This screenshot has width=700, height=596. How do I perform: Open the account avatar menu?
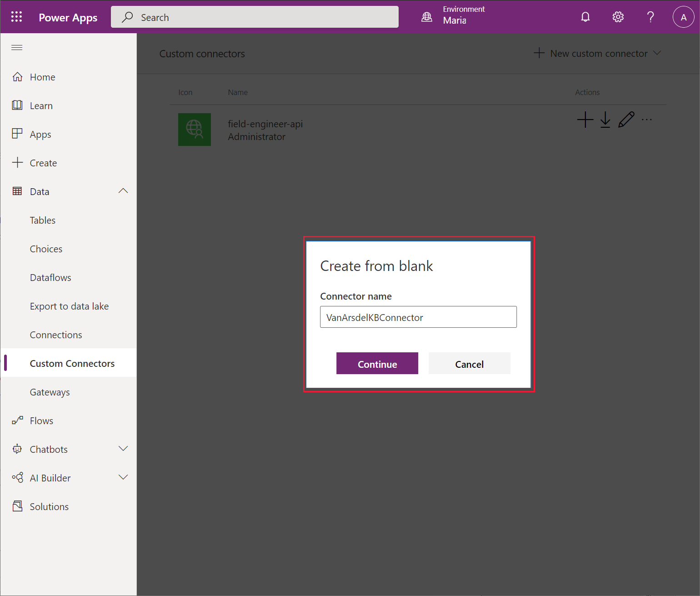click(684, 17)
